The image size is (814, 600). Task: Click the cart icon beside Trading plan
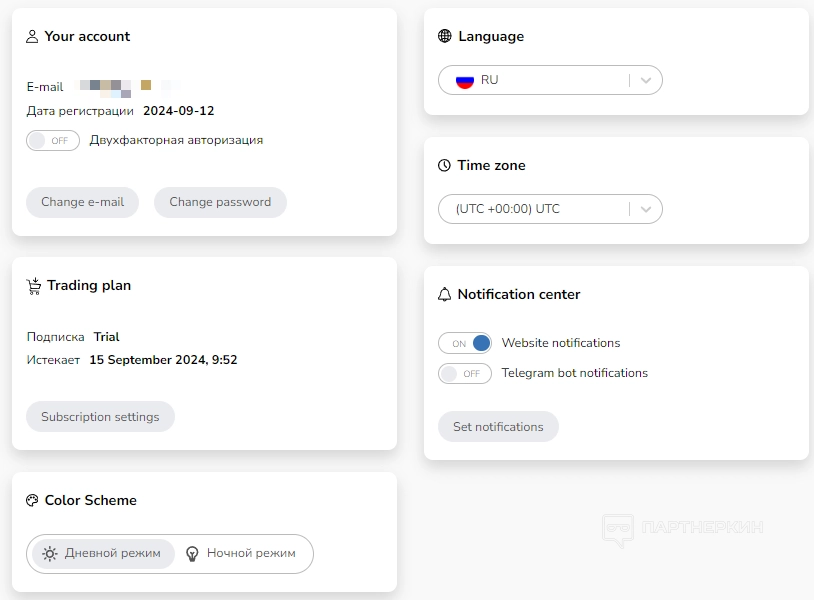click(x=33, y=286)
